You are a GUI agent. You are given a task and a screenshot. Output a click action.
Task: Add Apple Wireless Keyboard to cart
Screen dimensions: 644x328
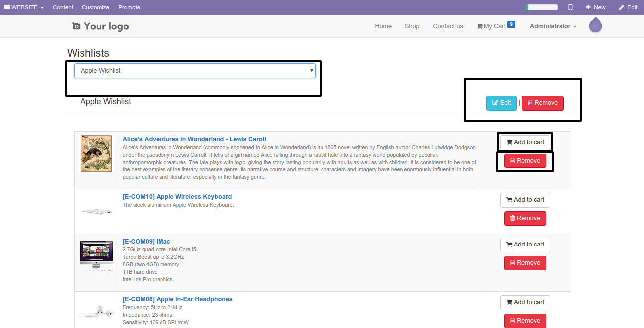(x=525, y=200)
